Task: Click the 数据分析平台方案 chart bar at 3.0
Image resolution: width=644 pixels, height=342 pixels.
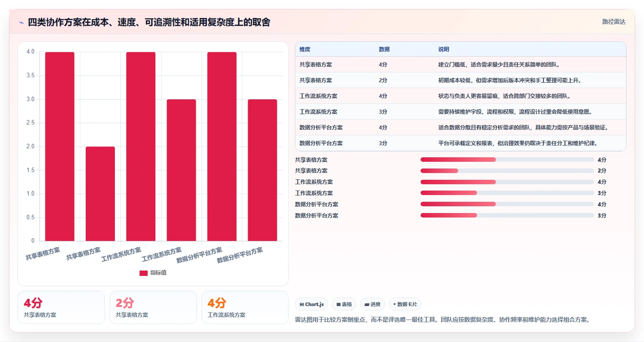Action: [x=263, y=170]
